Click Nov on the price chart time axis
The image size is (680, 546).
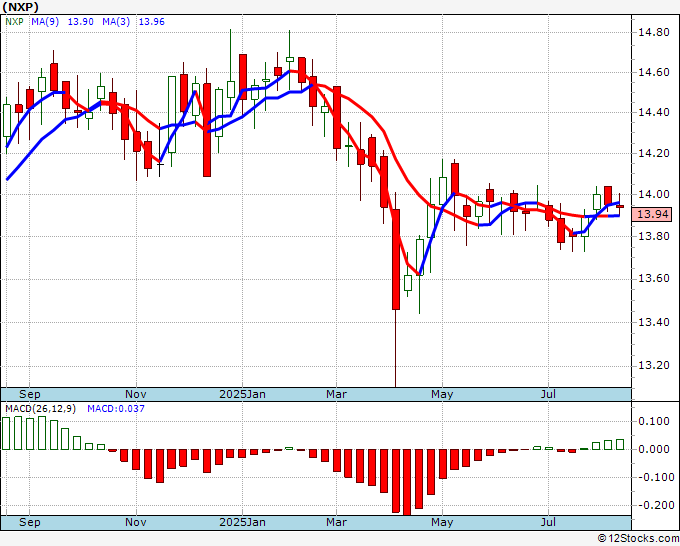[x=136, y=394]
